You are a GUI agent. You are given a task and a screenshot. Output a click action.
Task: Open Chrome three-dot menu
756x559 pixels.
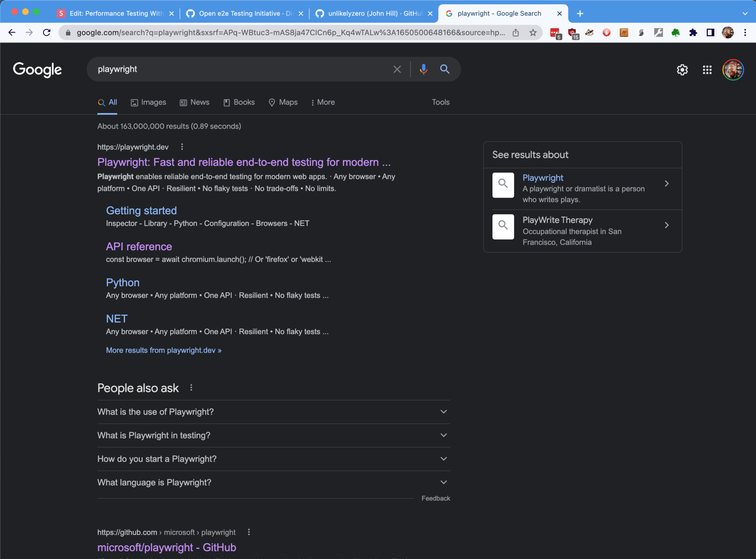745,32
